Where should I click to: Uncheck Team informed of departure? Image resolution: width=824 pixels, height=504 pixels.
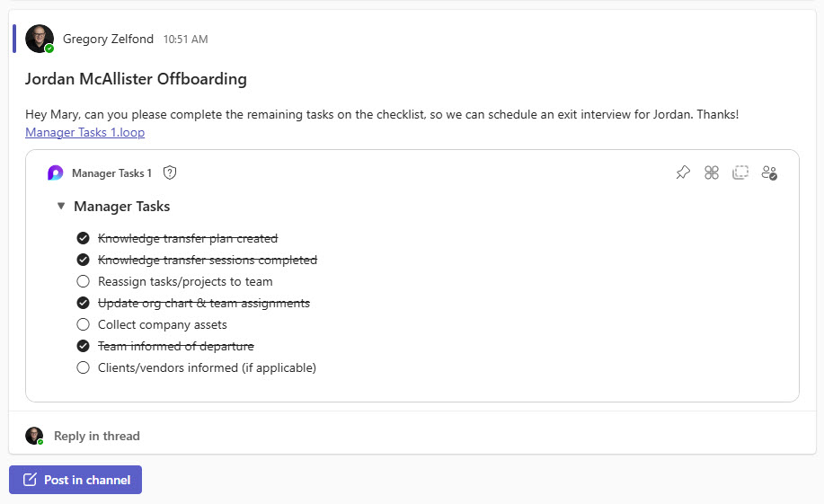coord(84,346)
